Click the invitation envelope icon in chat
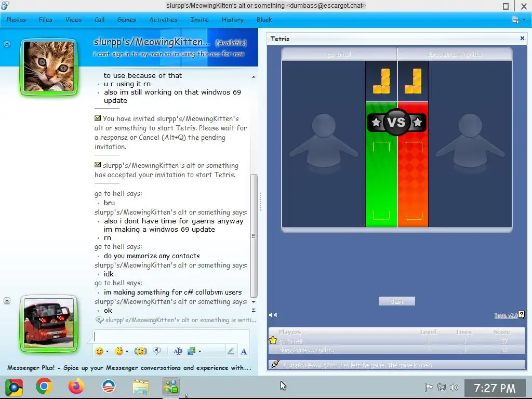Screen dimensions: 532x399 click(98, 118)
